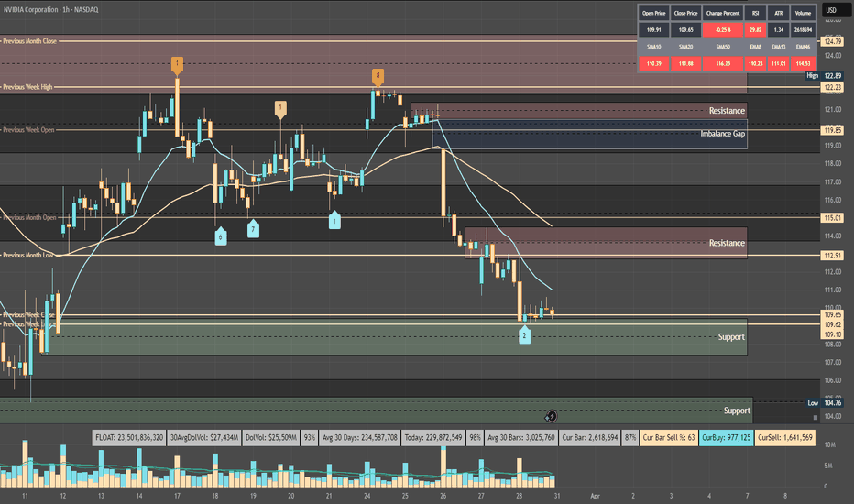Click the FLOAT 23,501,836,320 stat box

coord(129,437)
